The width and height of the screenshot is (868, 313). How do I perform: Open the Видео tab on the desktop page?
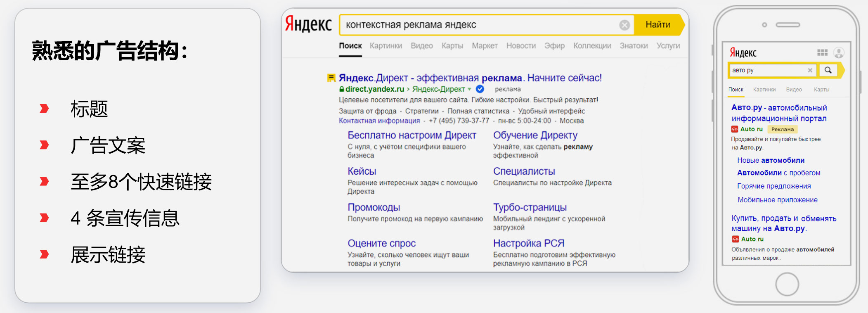tap(422, 46)
